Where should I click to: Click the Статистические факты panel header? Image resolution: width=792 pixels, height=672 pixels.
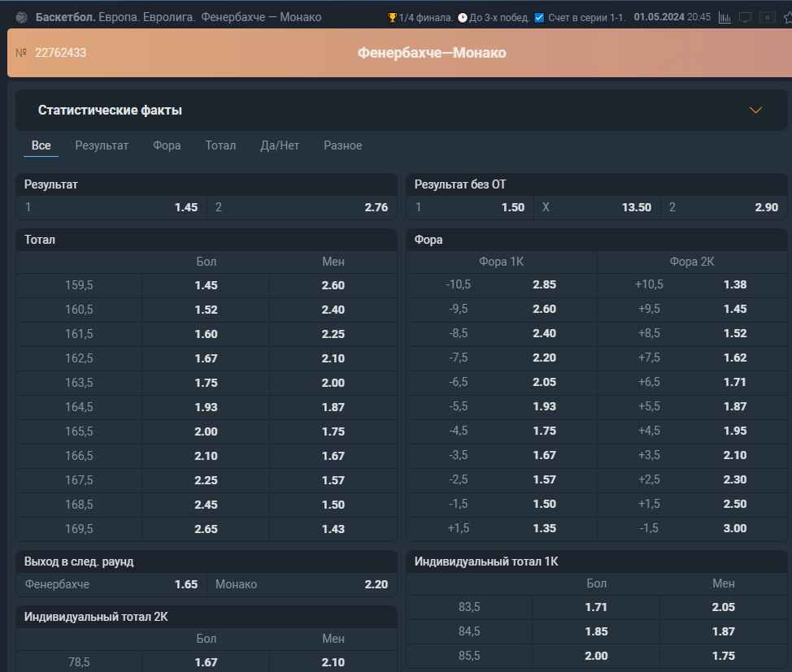(x=402, y=110)
